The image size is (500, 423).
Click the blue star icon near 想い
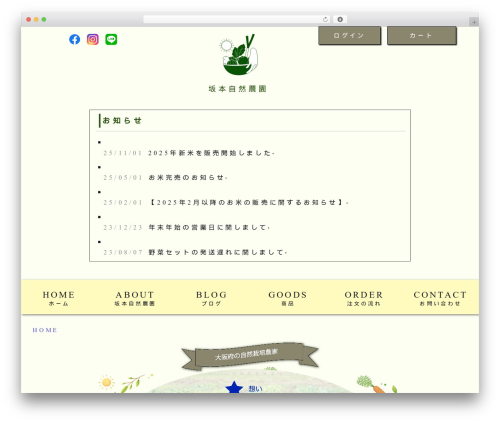[234, 387]
